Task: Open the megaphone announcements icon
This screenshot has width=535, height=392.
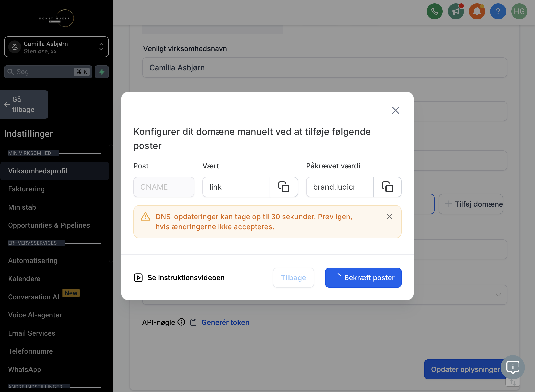Action: (x=456, y=11)
